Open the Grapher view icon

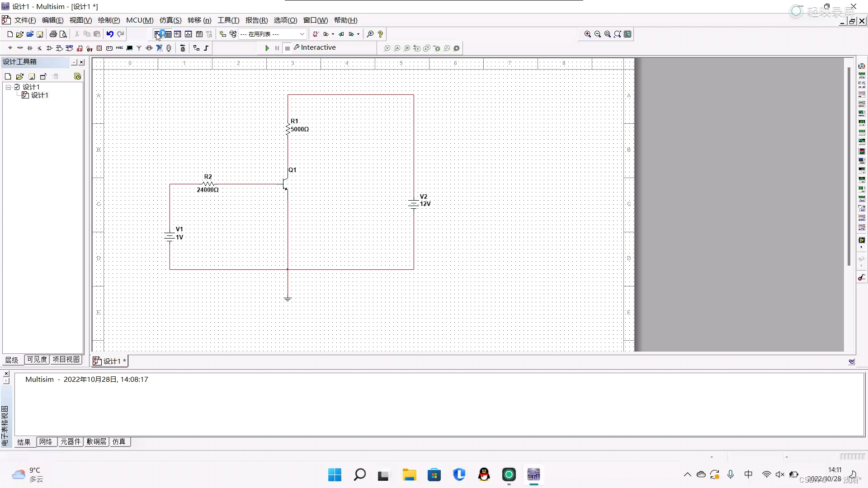tap(188, 34)
